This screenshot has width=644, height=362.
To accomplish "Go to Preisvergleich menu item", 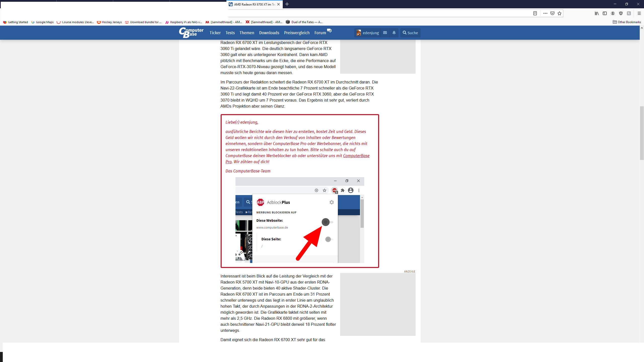I will (297, 33).
